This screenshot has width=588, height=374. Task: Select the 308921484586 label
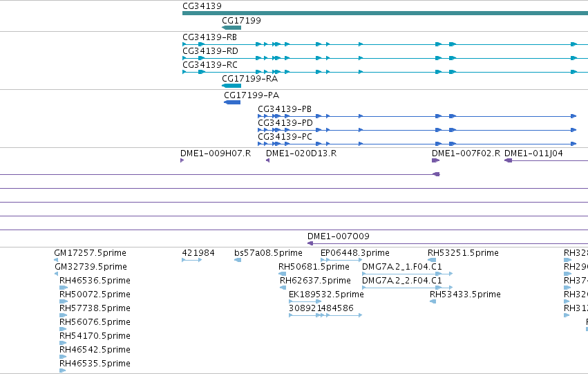coord(321,308)
